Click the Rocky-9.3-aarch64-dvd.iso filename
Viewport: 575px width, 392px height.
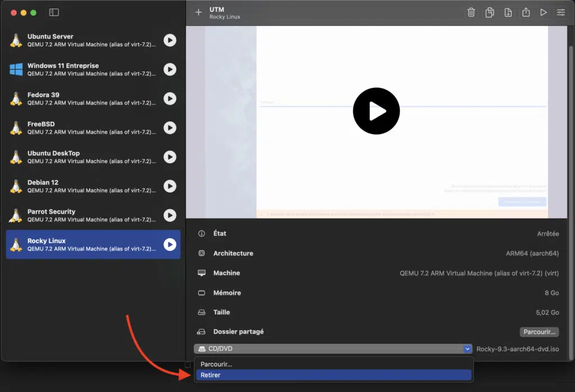point(517,349)
